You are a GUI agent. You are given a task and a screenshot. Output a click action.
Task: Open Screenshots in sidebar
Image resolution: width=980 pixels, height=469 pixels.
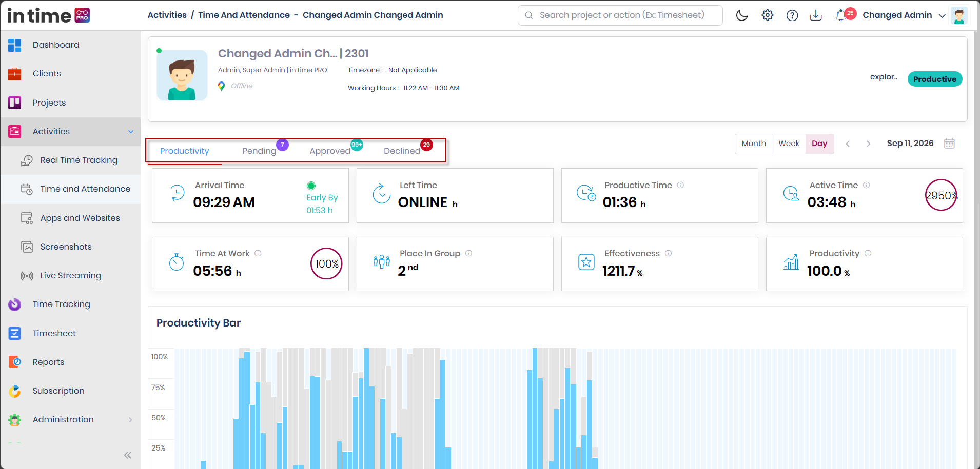point(66,247)
